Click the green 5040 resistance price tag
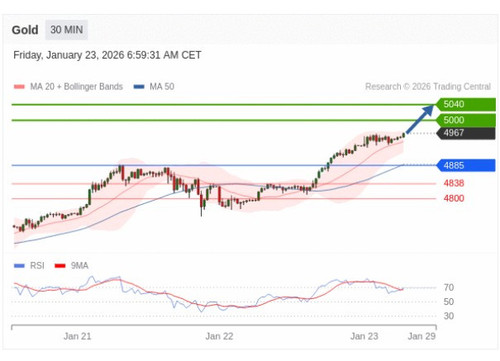The image size is (500, 361). click(466, 104)
